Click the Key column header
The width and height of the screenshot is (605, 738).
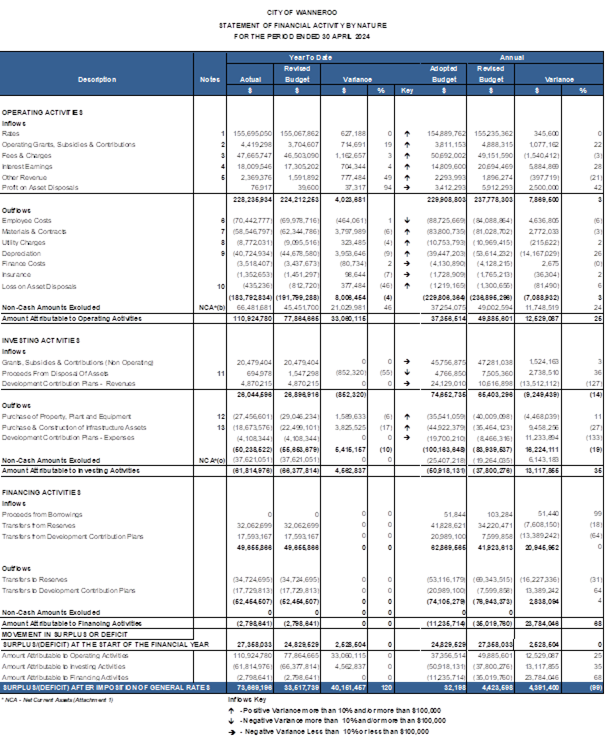pos(407,89)
